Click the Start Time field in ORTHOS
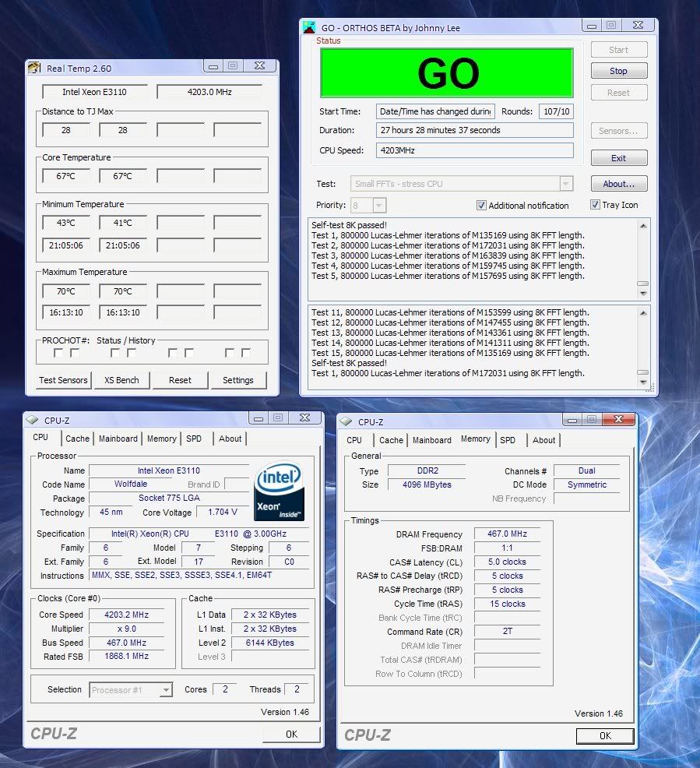 [436, 111]
